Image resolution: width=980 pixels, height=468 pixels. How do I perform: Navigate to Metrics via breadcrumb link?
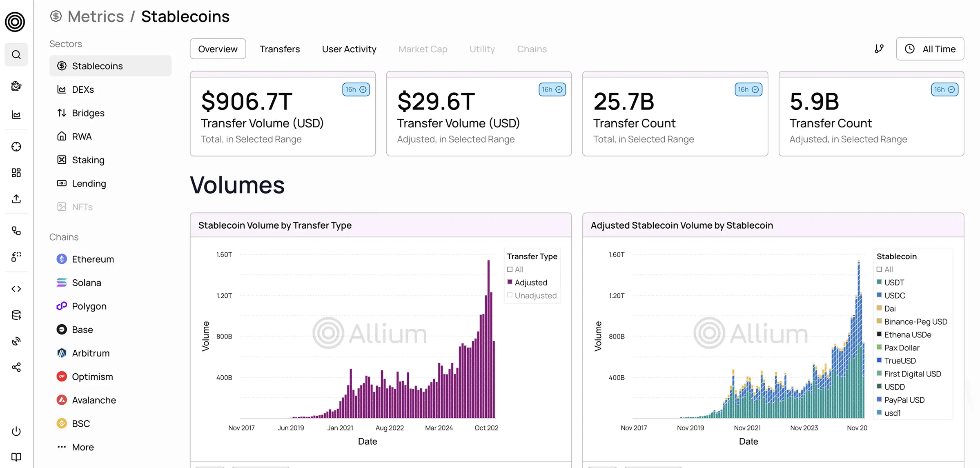pyautogui.click(x=96, y=16)
